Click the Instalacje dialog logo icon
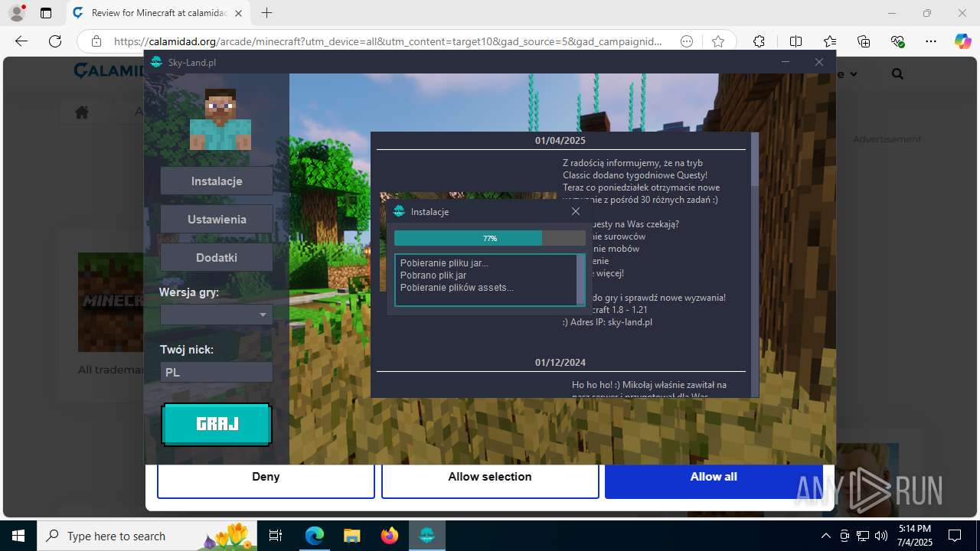This screenshot has width=980, height=551. [398, 211]
